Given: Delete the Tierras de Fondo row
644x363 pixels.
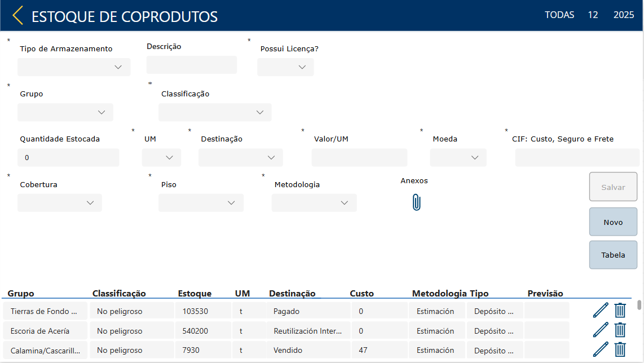Looking at the screenshot, I should click(620, 311).
